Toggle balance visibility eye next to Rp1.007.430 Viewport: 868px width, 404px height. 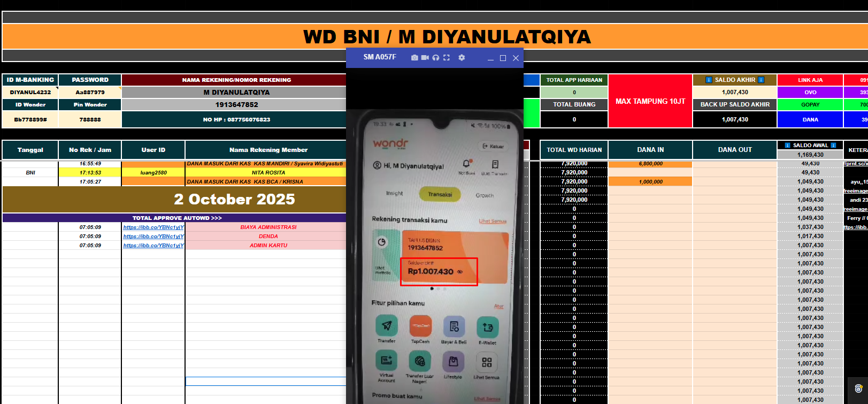tap(460, 272)
